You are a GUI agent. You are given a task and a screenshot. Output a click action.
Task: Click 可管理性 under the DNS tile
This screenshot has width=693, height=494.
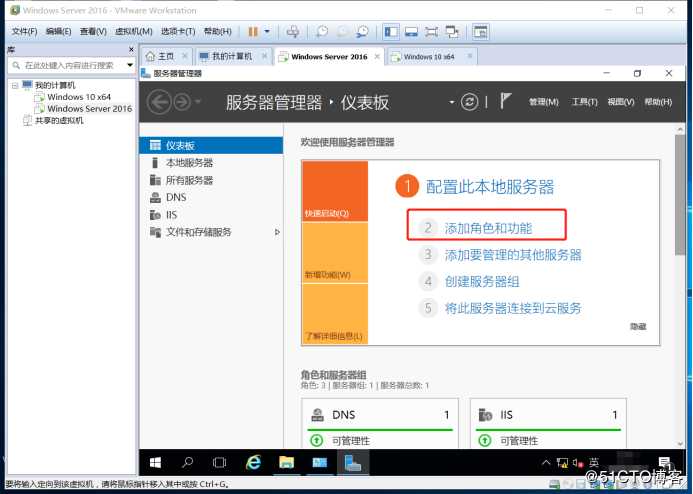(x=351, y=441)
